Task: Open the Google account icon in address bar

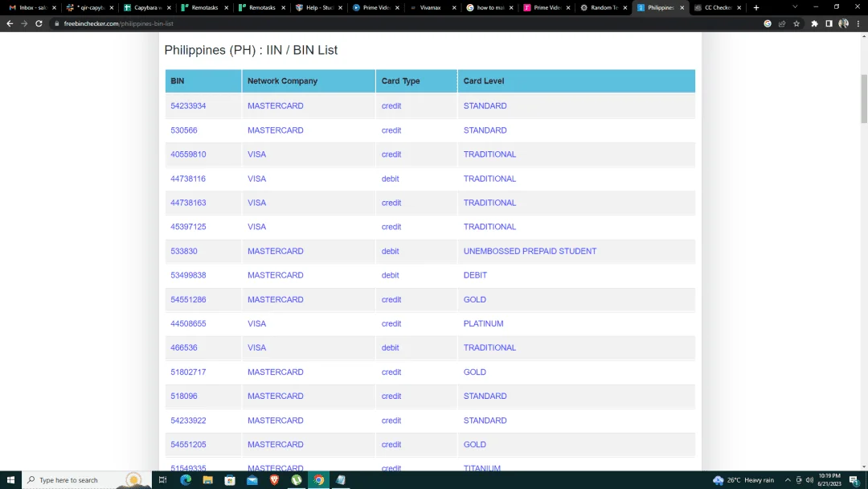Action: (x=768, y=24)
